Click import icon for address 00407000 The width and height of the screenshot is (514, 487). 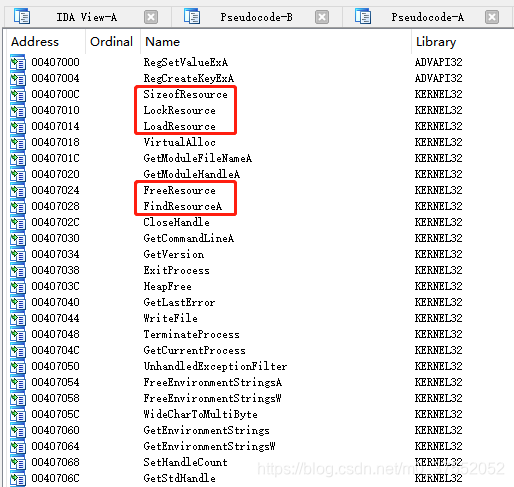click(18, 62)
